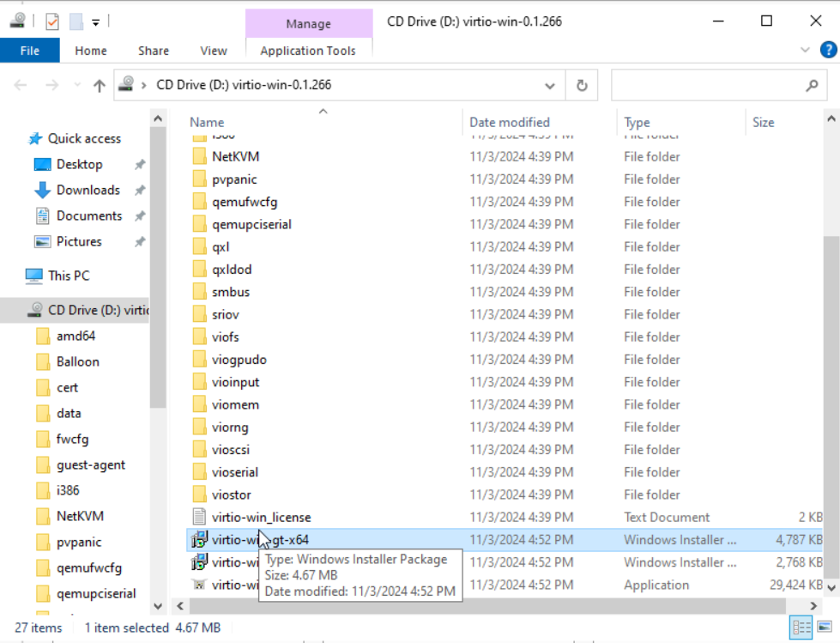The height and width of the screenshot is (643, 840).
Task: Switch to the Share ribbon tab
Action: (x=154, y=51)
